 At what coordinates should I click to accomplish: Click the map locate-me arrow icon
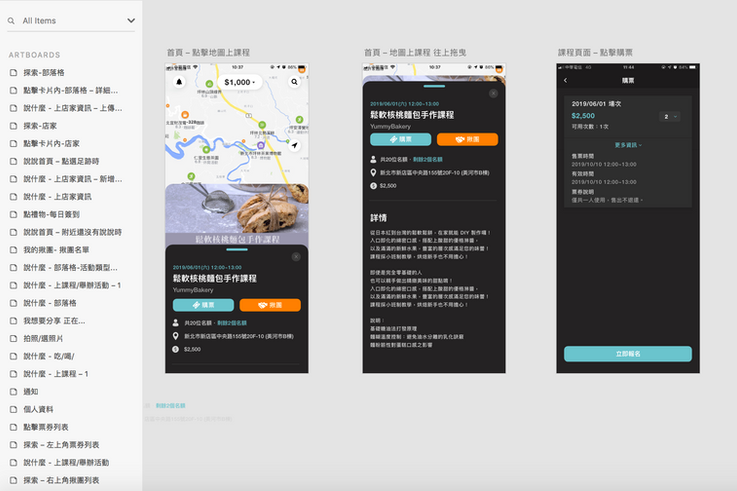pos(295,145)
